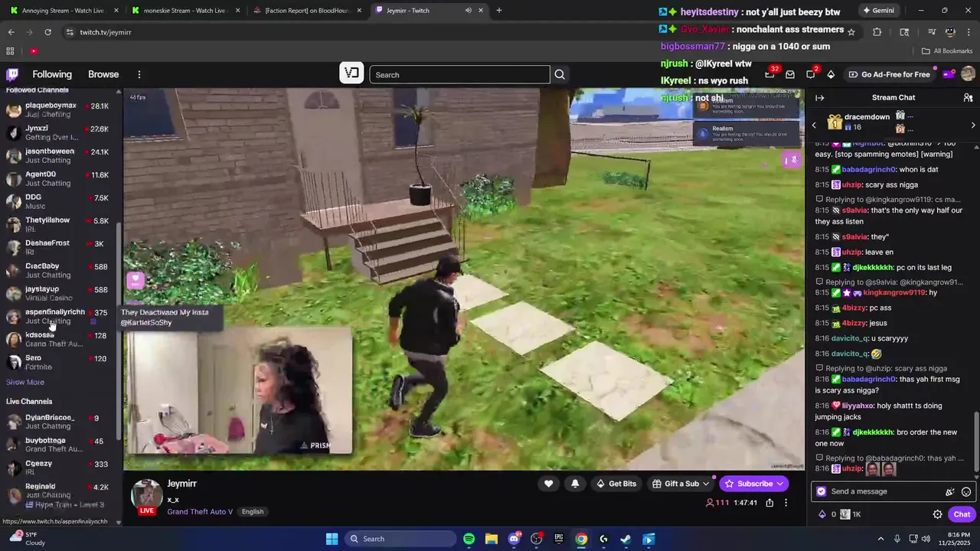Bookmark this page with the star icon
Viewport: 980px width, 551px height.
tap(851, 32)
